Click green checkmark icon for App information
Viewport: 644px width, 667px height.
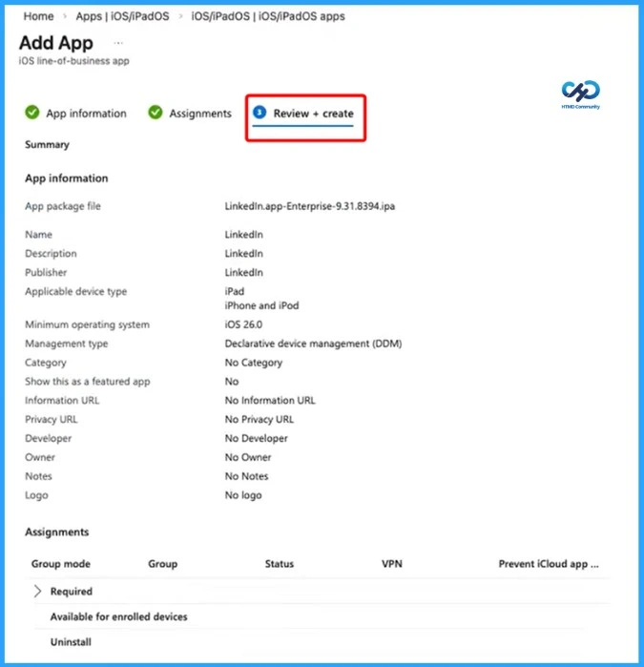(x=32, y=113)
